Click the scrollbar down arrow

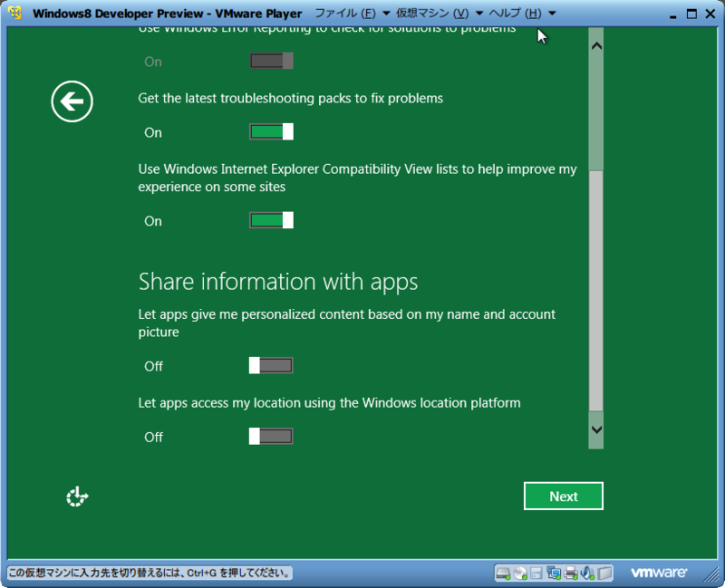pos(596,429)
